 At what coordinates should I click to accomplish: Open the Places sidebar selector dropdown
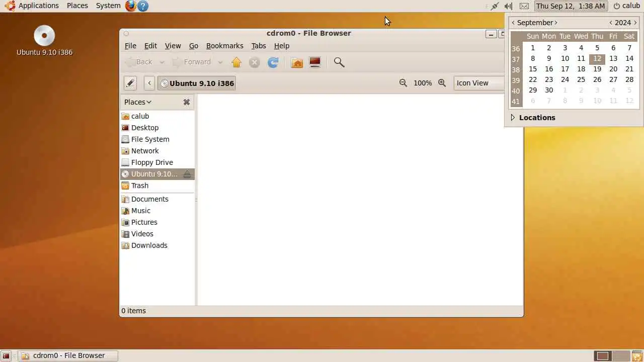tap(138, 102)
